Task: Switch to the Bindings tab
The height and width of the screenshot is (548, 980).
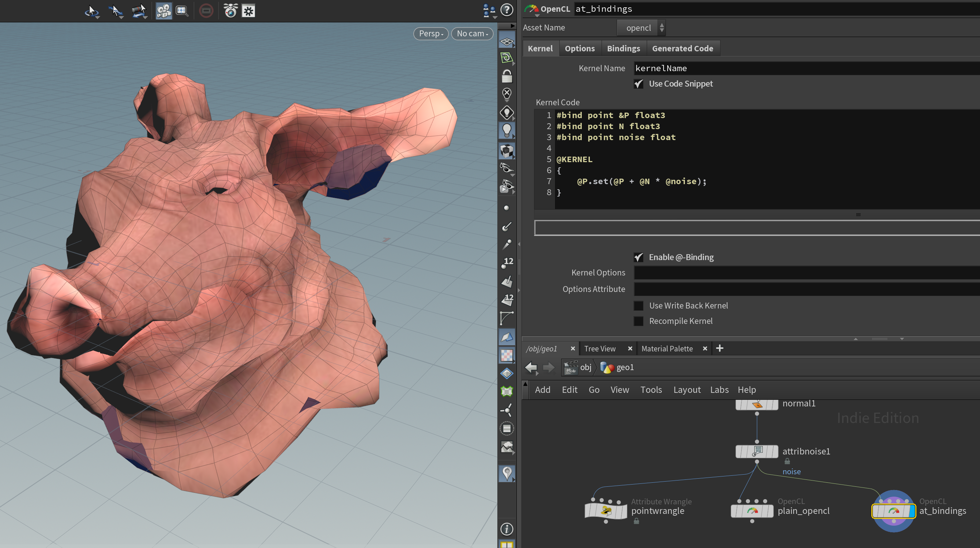Action: [623, 48]
